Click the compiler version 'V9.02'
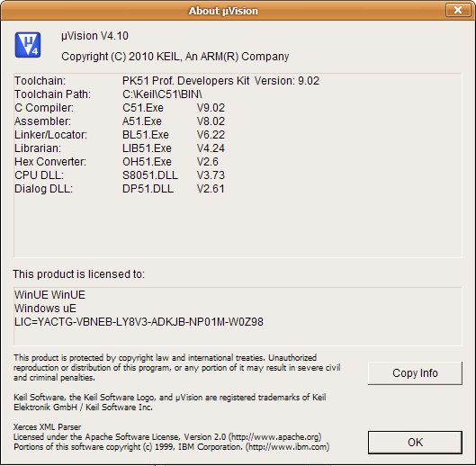This screenshot has height=466, width=476. (x=211, y=108)
